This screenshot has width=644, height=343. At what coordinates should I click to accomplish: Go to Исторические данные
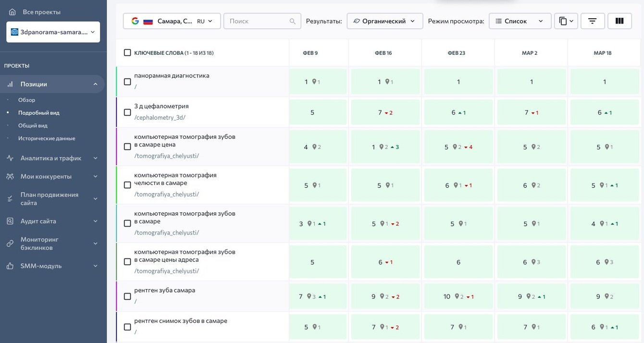coord(47,138)
